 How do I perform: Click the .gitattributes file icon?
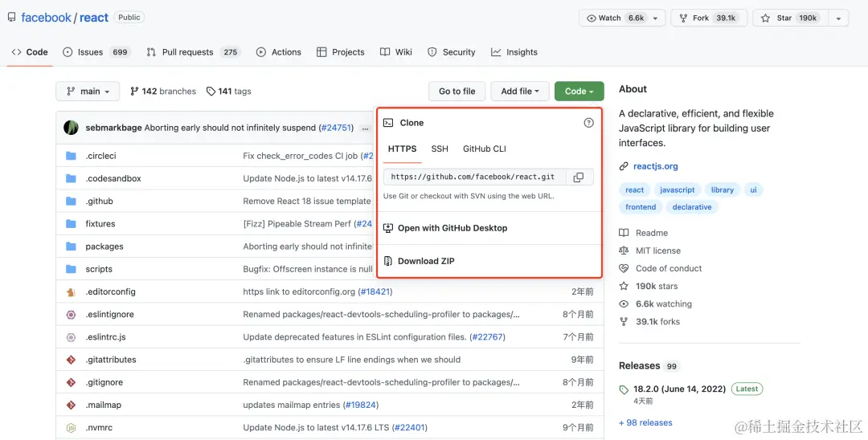tap(71, 360)
